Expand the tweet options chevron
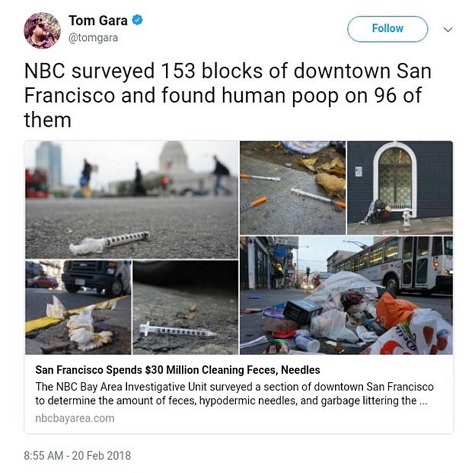This screenshot has width=475, height=473. [448, 29]
